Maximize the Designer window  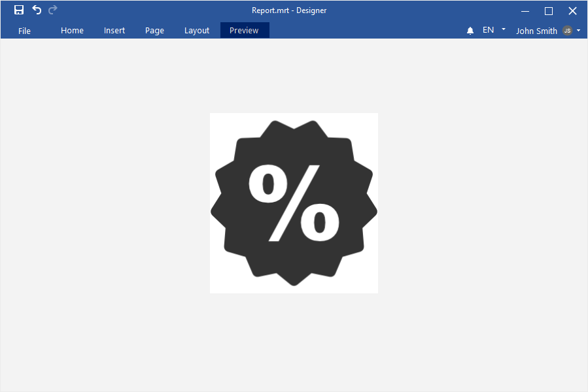coord(549,10)
